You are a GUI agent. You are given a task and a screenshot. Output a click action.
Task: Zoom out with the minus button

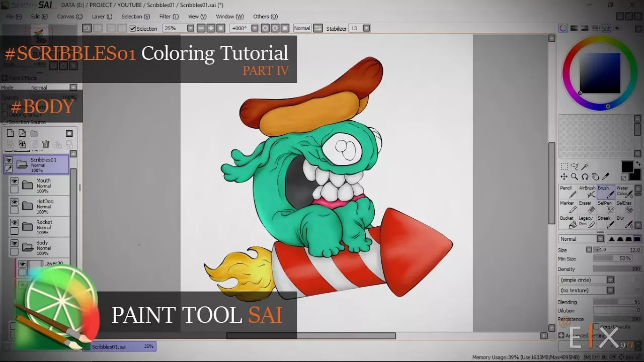click(201, 28)
